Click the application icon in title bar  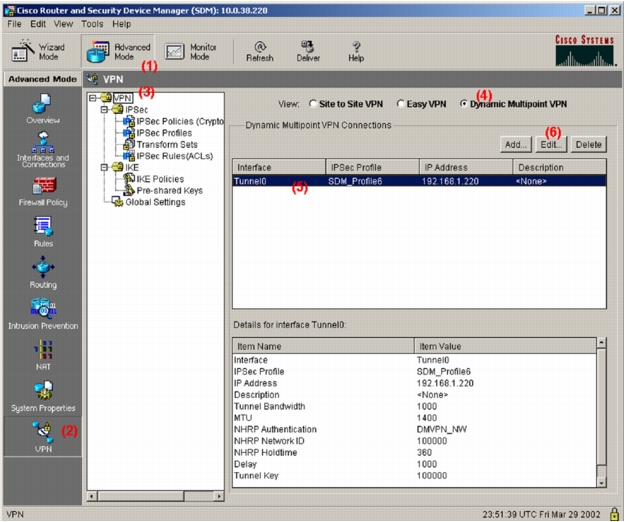click(x=10, y=10)
